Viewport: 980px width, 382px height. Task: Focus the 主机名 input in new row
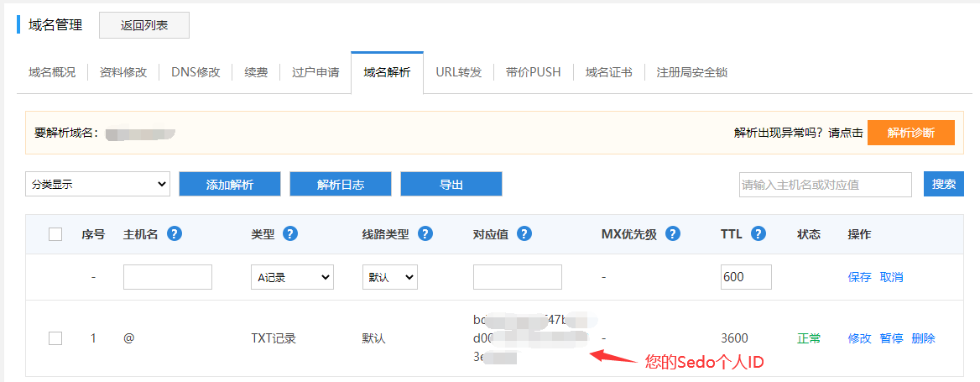click(168, 277)
